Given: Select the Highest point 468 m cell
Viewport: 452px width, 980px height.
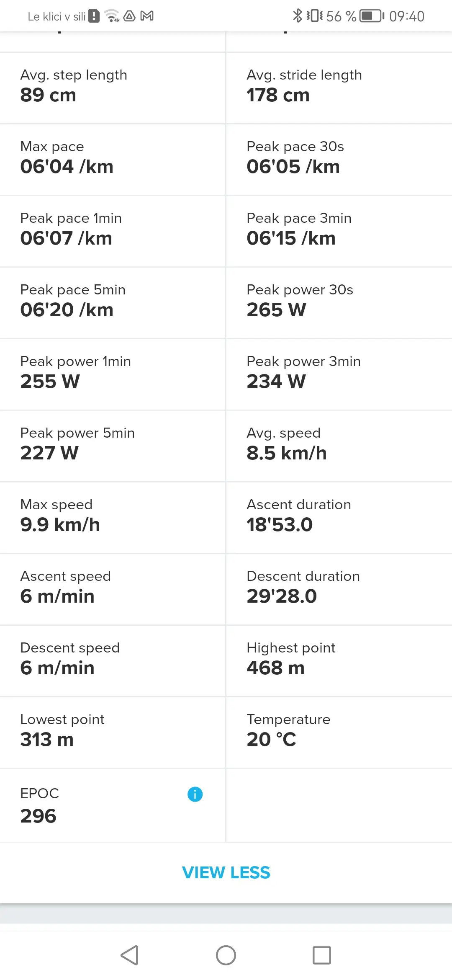Looking at the screenshot, I should [339, 660].
